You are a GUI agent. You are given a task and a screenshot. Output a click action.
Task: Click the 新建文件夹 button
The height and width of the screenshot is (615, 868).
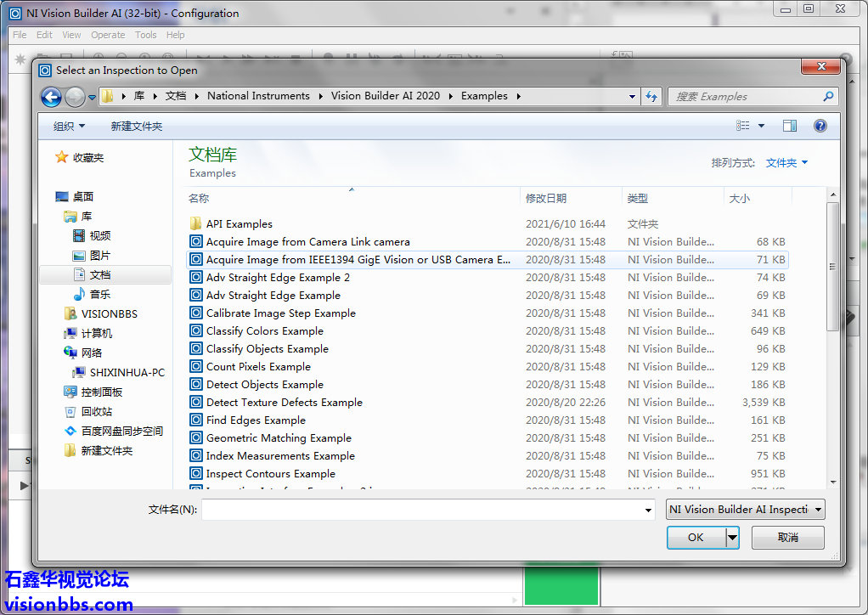[x=136, y=126]
